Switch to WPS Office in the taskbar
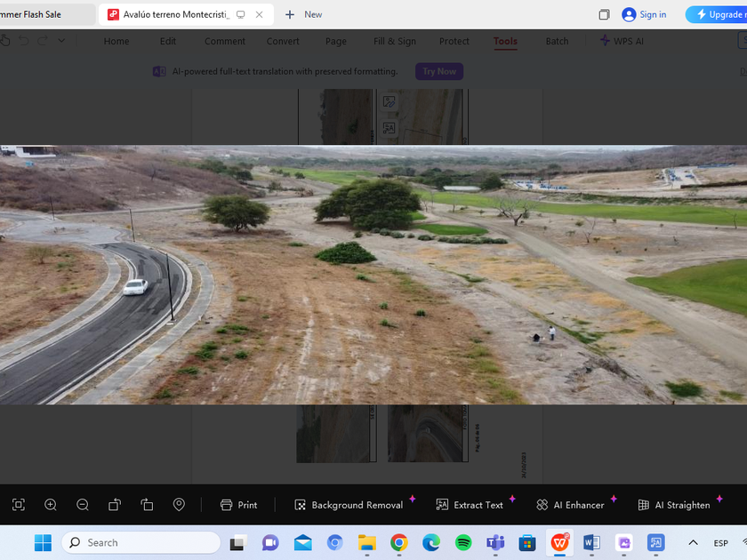Viewport: 747px width, 560px height. coord(559,542)
